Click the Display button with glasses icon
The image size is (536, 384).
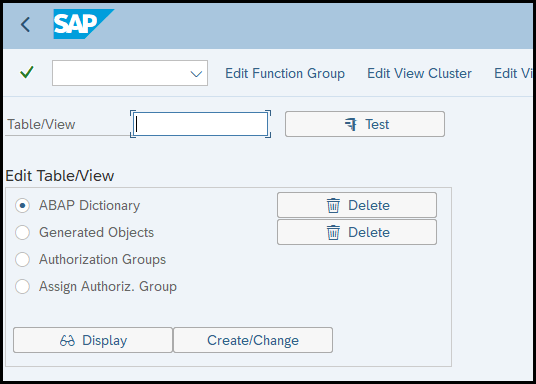(x=93, y=340)
